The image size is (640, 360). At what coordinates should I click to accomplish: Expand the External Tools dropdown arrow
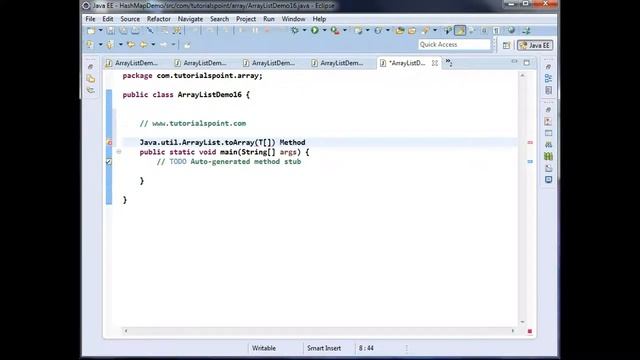click(345, 31)
